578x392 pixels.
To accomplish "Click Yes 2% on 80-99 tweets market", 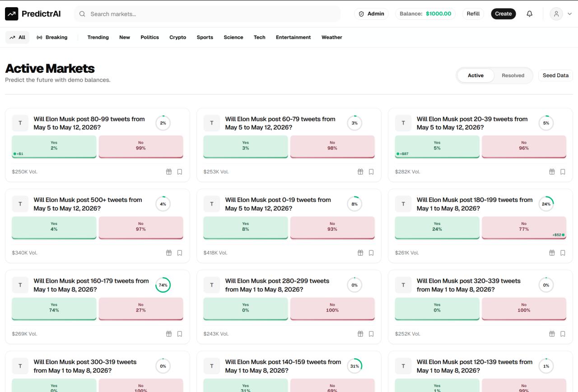I will [54, 146].
